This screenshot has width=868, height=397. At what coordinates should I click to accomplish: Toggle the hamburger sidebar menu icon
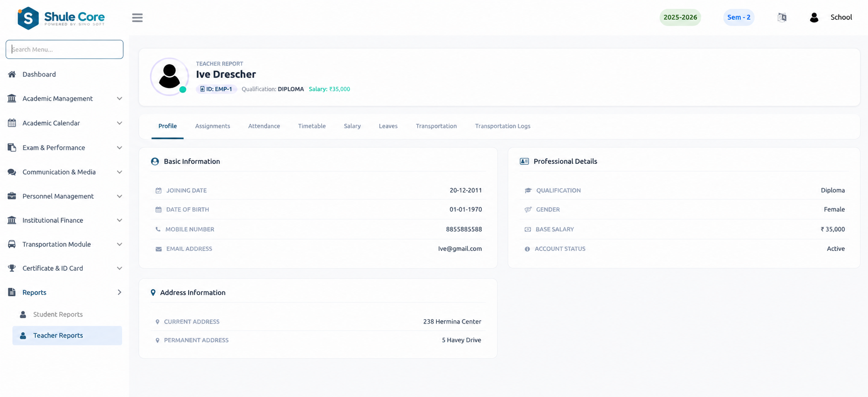point(137,18)
